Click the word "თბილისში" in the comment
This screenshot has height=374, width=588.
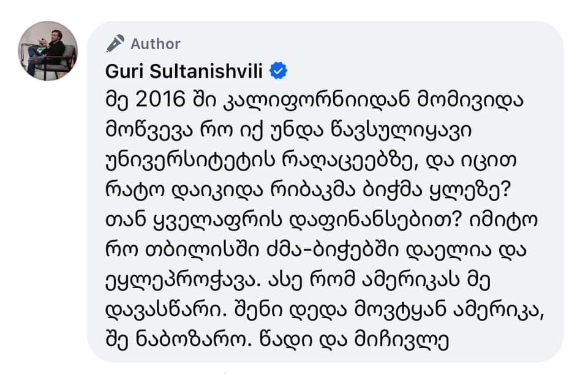tap(186, 248)
